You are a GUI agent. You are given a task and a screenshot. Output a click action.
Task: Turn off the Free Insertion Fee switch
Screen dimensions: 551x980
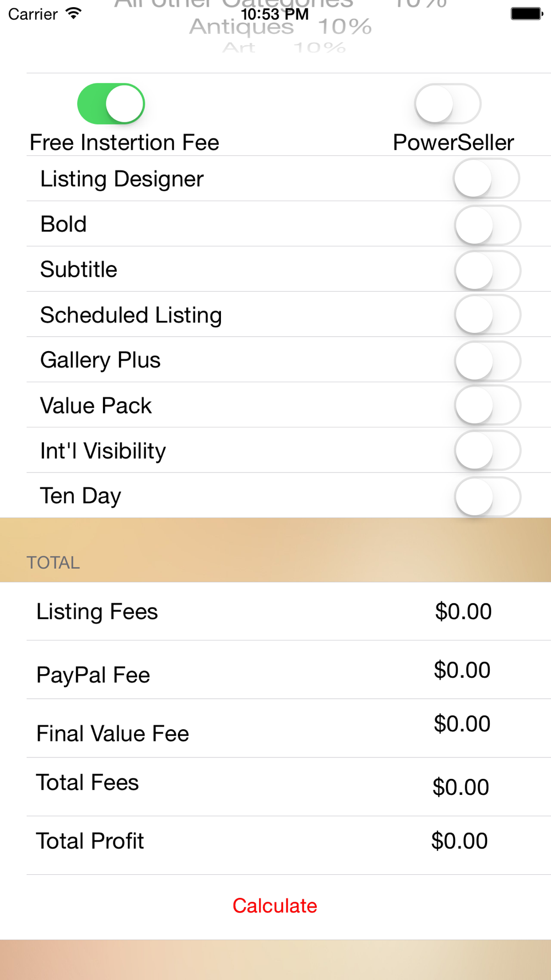[111, 104]
